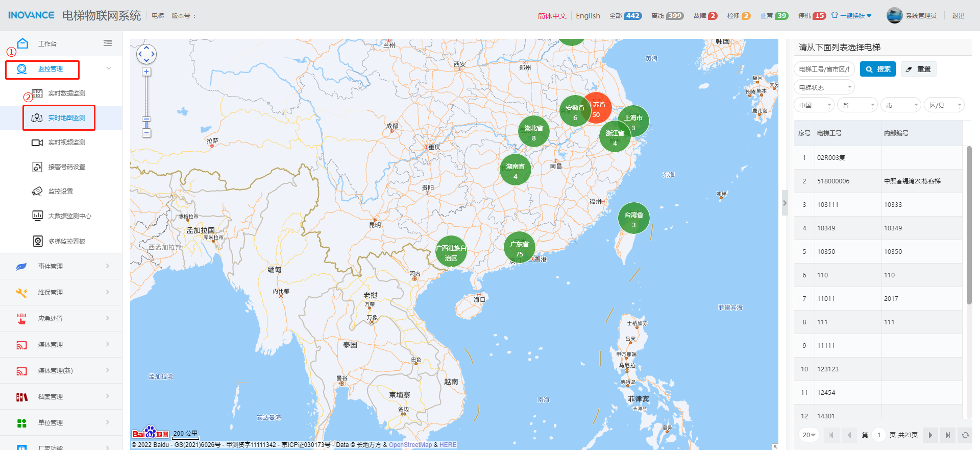
Task: Click the 江苏省 50 red cluster marker
Action: [599, 108]
